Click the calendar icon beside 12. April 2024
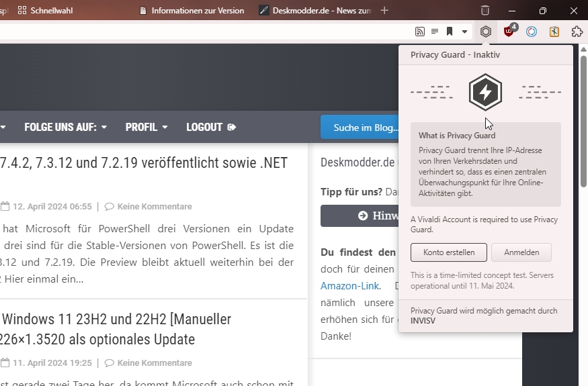This screenshot has height=386, width=588. [x=5, y=205]
